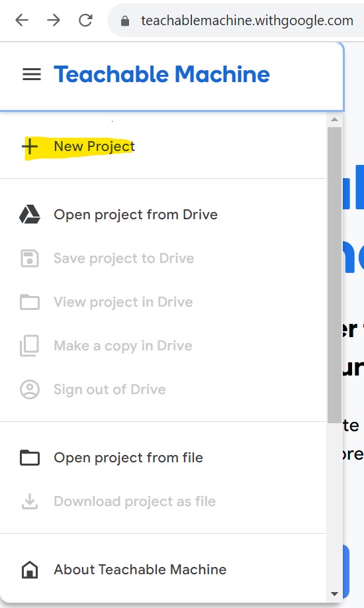This screenshot has height=608, width=364.
Task: Click the Google Drive logo icon
Action: point(30,215)
